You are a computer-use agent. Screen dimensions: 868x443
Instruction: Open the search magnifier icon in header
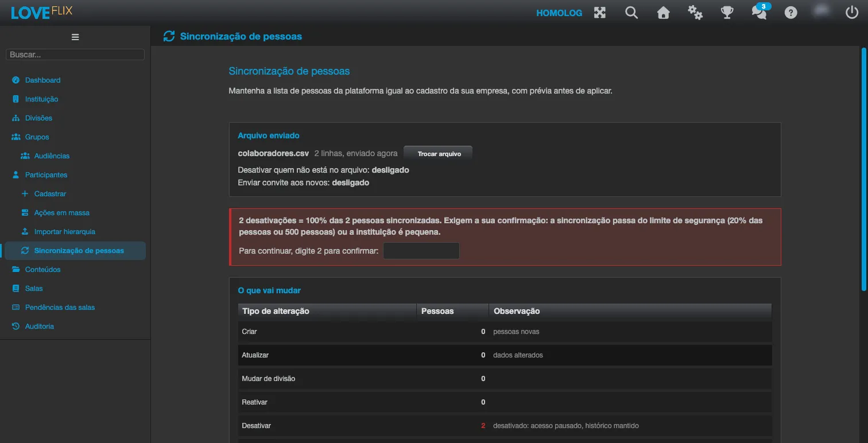point(631,13)
